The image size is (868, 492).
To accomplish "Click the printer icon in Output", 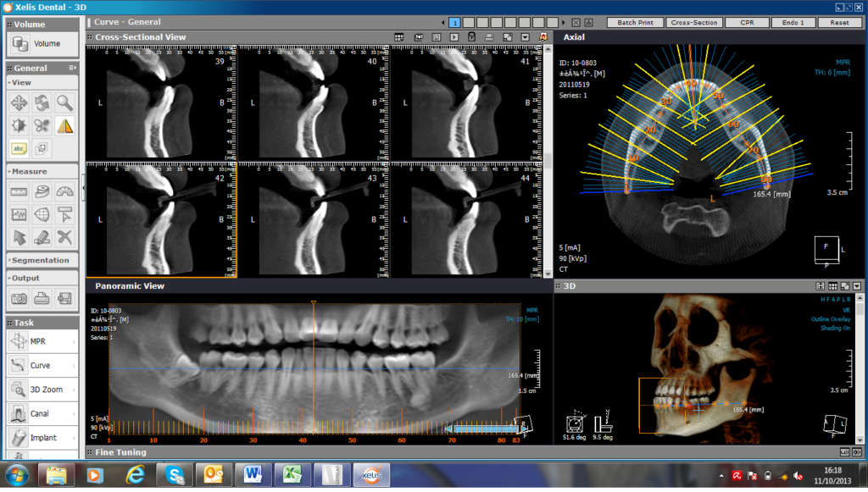I will tap(42, 298).
